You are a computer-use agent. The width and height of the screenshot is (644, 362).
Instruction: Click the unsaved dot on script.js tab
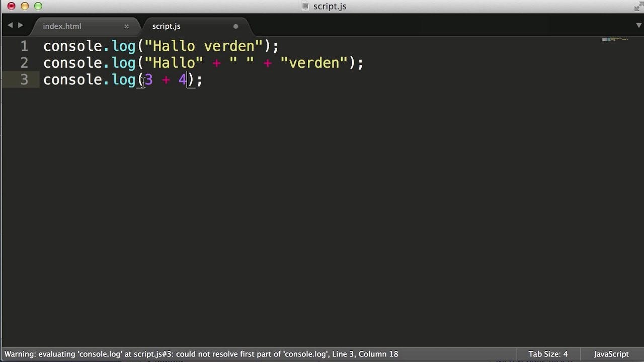(235, 26)
